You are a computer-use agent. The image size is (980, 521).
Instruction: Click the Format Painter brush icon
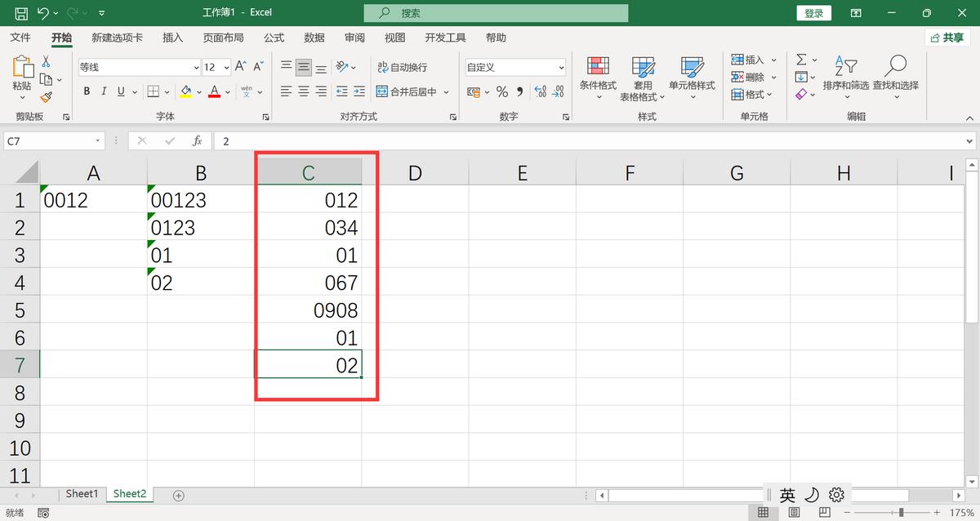[x=47, y=97]
